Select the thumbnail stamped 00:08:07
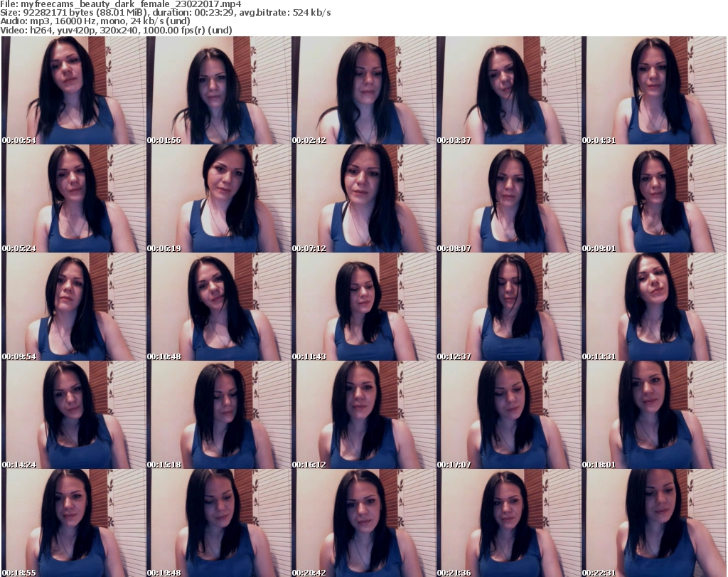Viewport: 728px width, 577px height. point(509,198)
